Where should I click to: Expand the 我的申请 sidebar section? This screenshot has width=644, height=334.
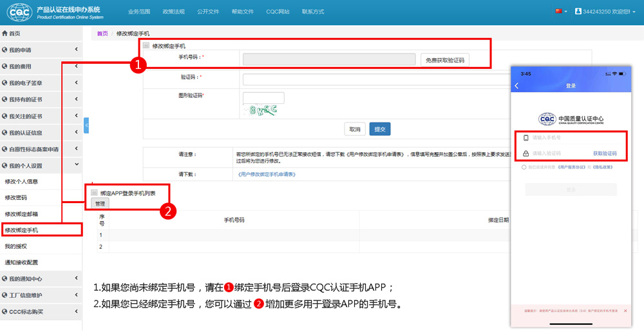(x=76, y=50)
